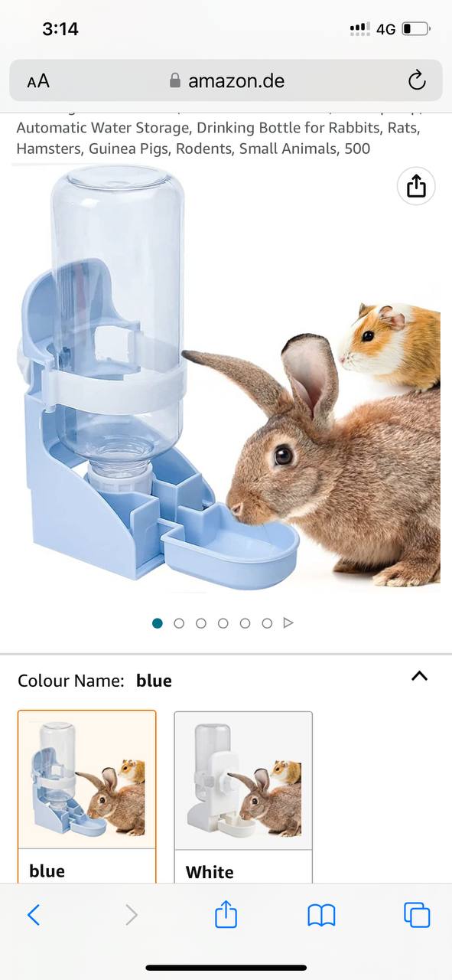Tap the Safari forward arrow
The height and width of the screenshot is (980, 452).
(x=132, y=914)
